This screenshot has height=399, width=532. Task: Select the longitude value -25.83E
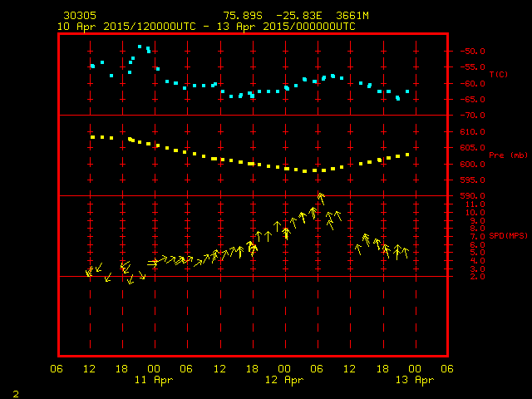(x=299, y=16)
